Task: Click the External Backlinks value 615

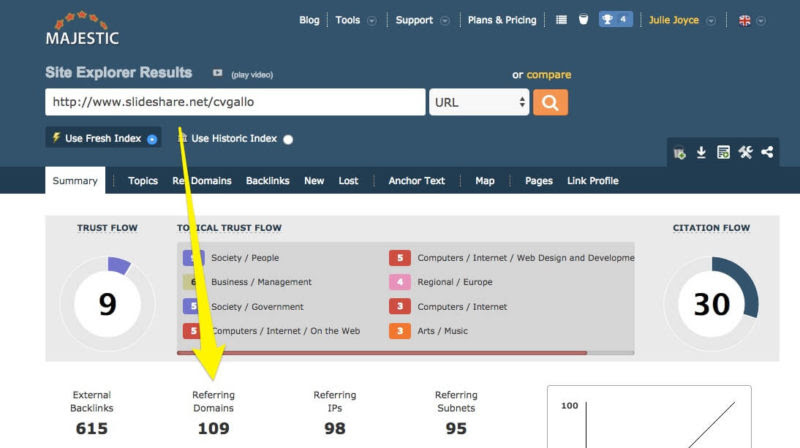Action: pos(92,429)
